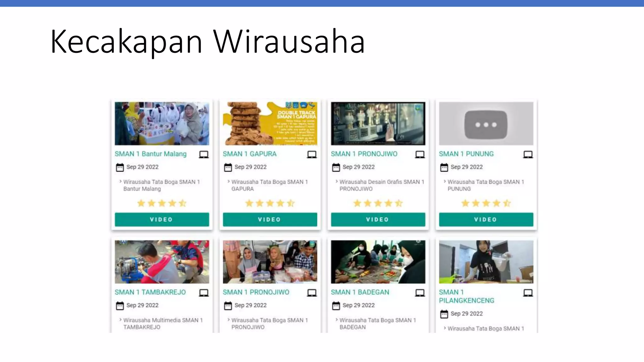Click Wirausaha Multimedia SMAN 1 TAMBAKREJO category
644x362 pixels.
163,324
